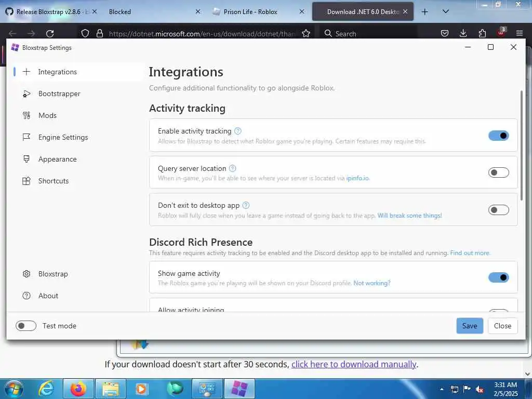Click the Action Center flag tray icon
The width and height of the screenshot is (532, 399).
click(x=467, y=389)
